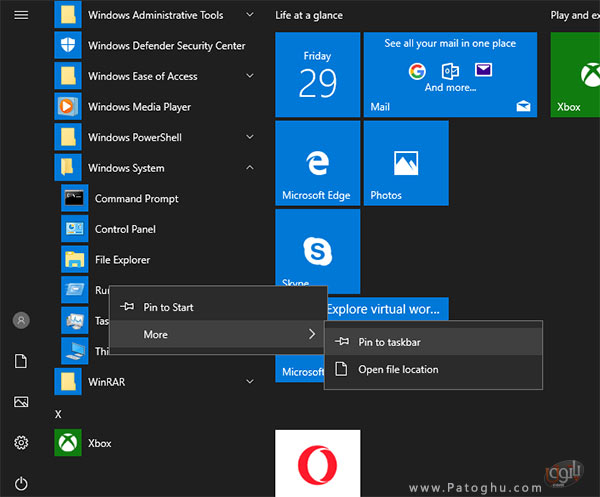Expand Windows PowerShell chevron
The width and height of the screenshot is (600, 497).
pyautogui.click(x=250, y=137)
